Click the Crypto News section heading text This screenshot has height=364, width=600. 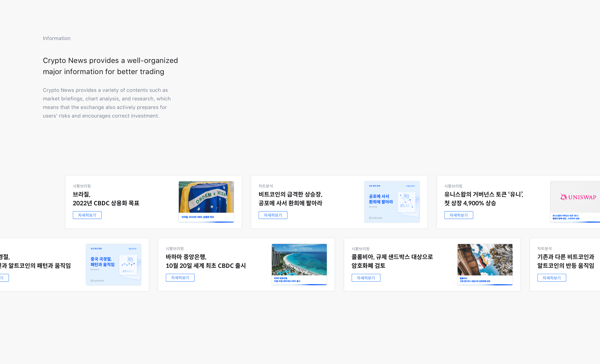pos(110,66)
